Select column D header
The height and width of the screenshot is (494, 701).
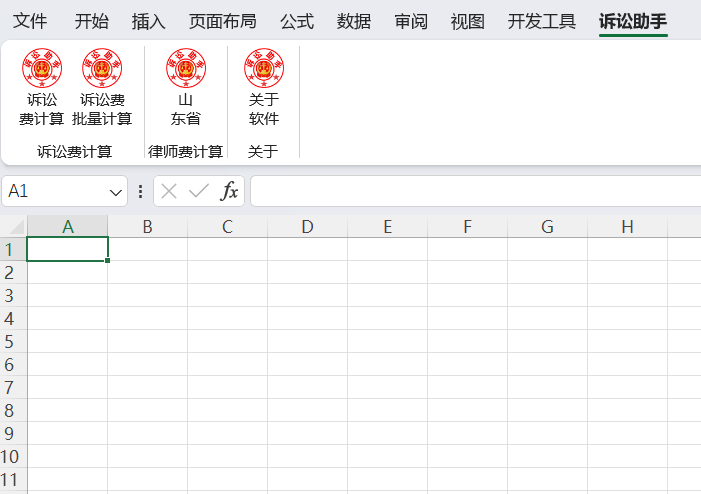[x=307, y=227]
